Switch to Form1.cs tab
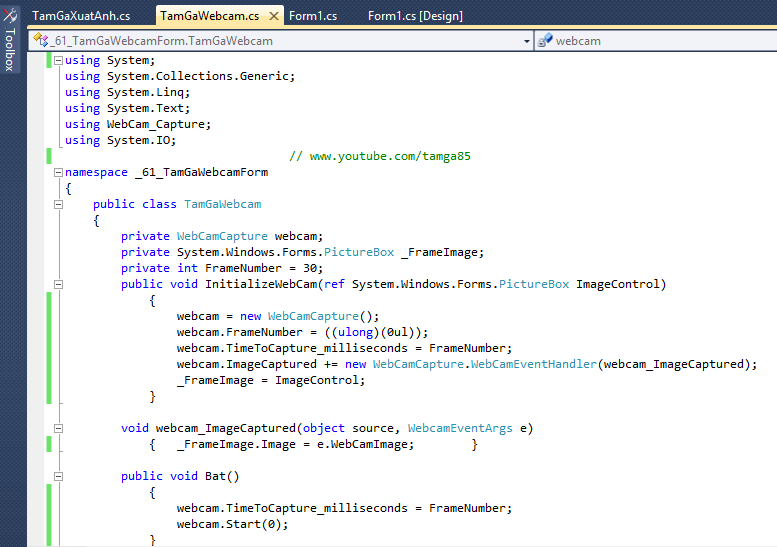 click(x=313, y=16)
